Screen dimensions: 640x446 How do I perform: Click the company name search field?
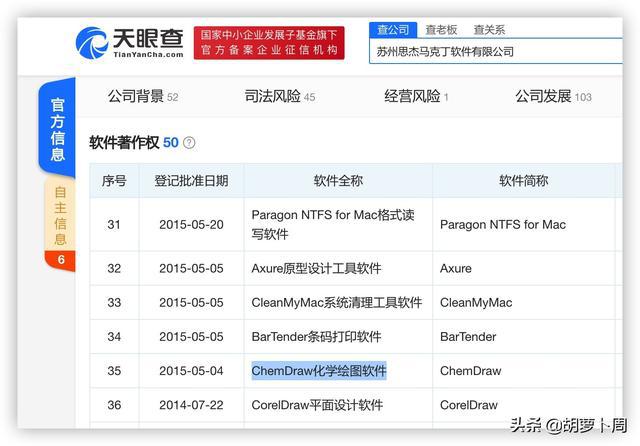(496, 51)
